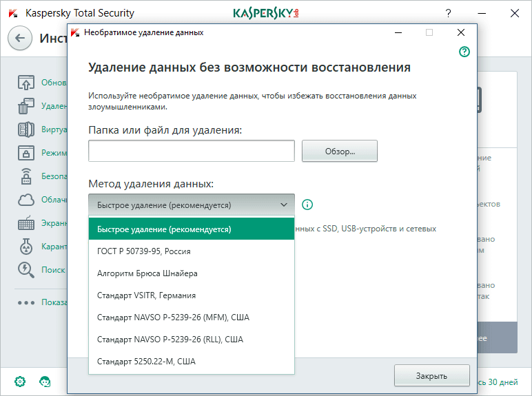This screenshot has width=532, height=396.
Task: Click the 'Показа' show more link
Action: [x=54, y=302]
